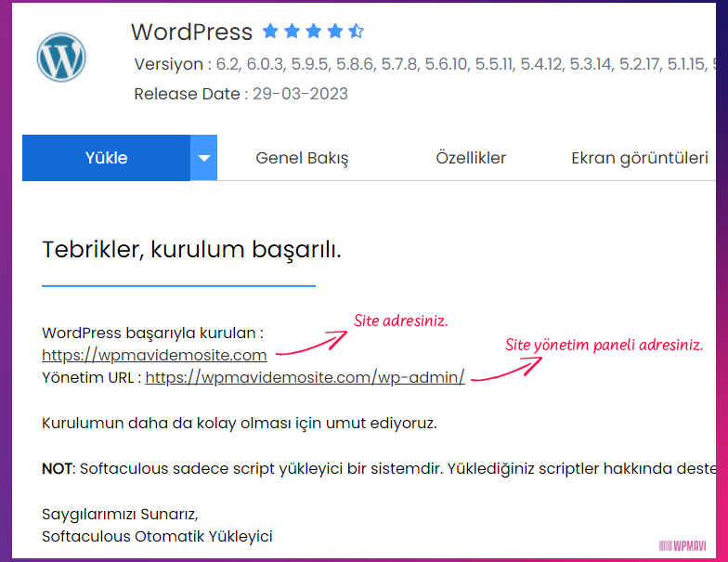This screenshot has width=728, height=562.
Task: Select the Ekran görüntüleri tab
Action: tap(639, 158)
